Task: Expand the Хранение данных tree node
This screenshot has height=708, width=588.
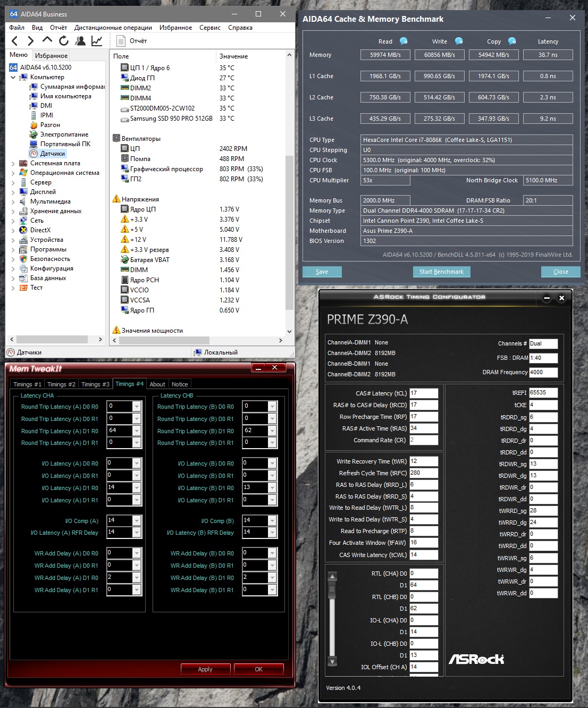Action: [13, 212]
